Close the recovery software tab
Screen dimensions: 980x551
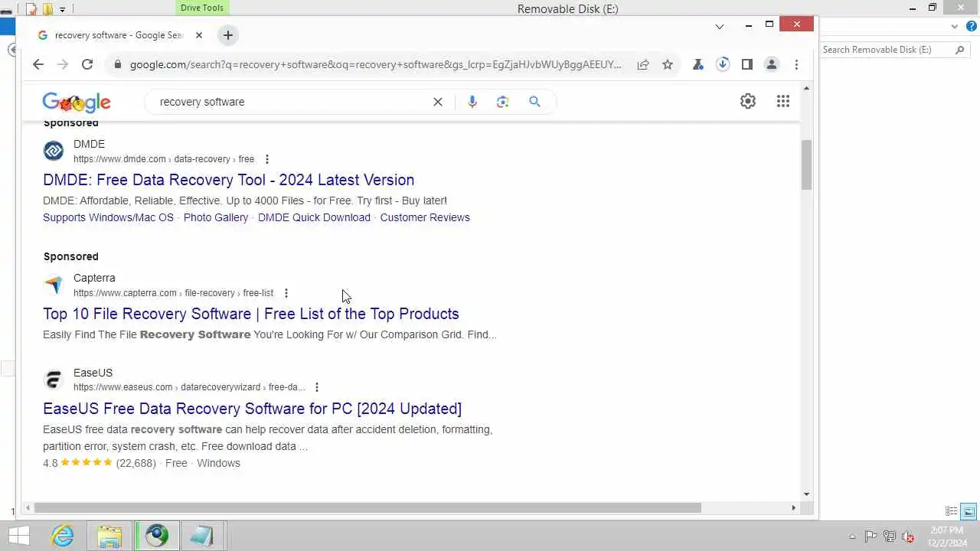[199, 35]
